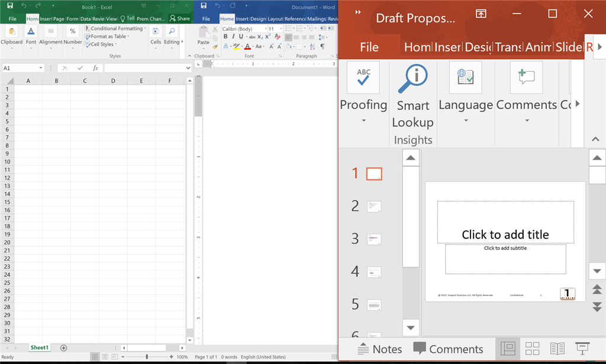Open Reading View in PowerPoint
This screenshot has height=364, width=606.
click(x=557, y=349)
